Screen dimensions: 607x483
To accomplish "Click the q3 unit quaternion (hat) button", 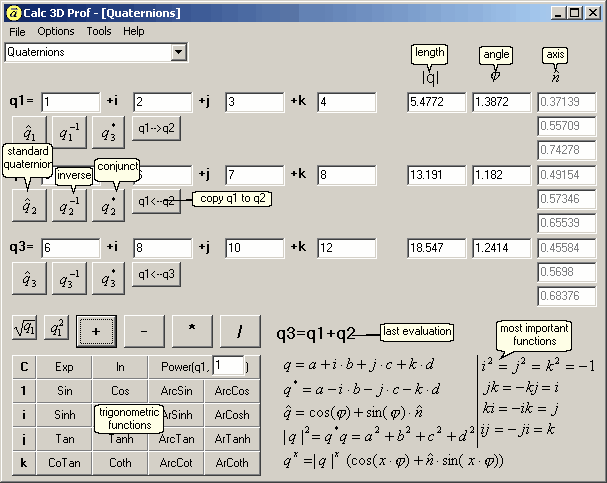I will 29,278.
